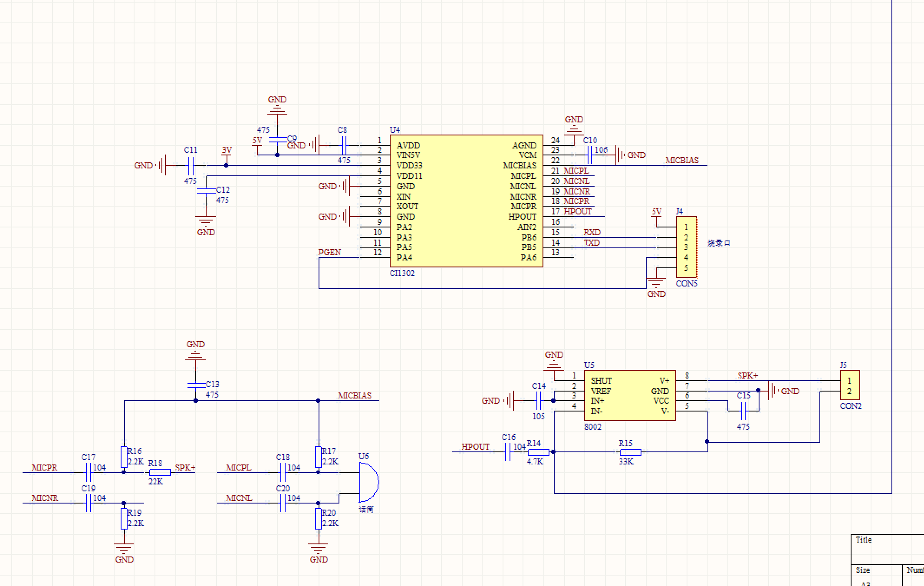This screenshot has width=924, height=586.
Task: Click resistor R15 33K symbol
Action: (630, 452)
